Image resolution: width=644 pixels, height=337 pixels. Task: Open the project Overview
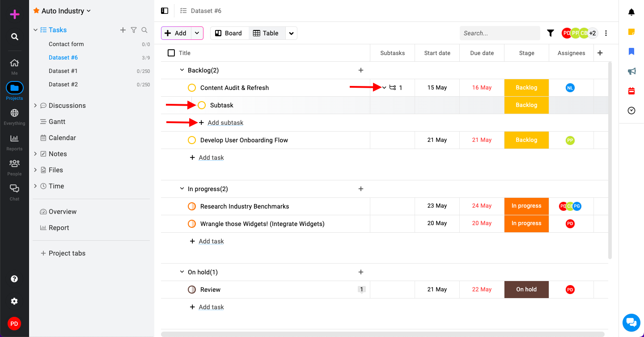click(x=58, y=212)
